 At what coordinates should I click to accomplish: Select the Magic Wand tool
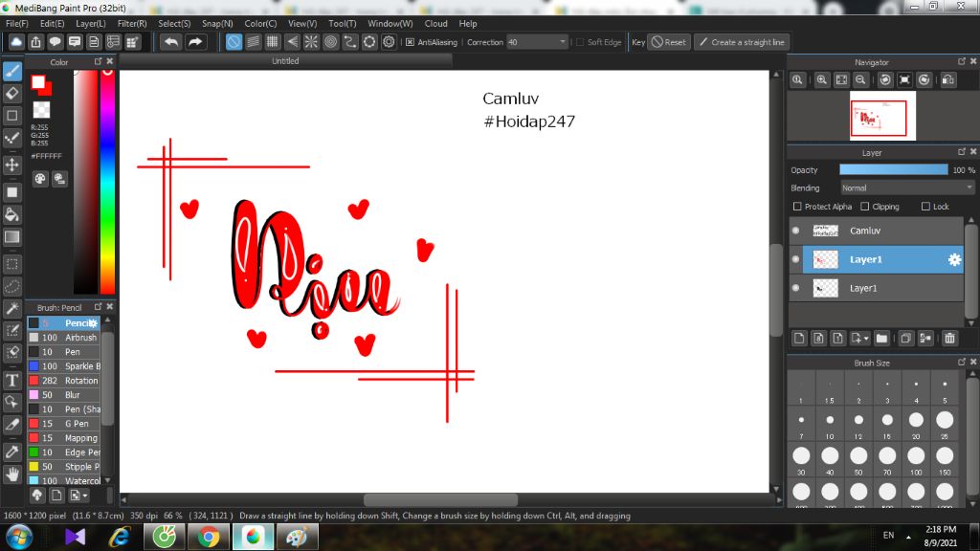(x=11, y=308)
